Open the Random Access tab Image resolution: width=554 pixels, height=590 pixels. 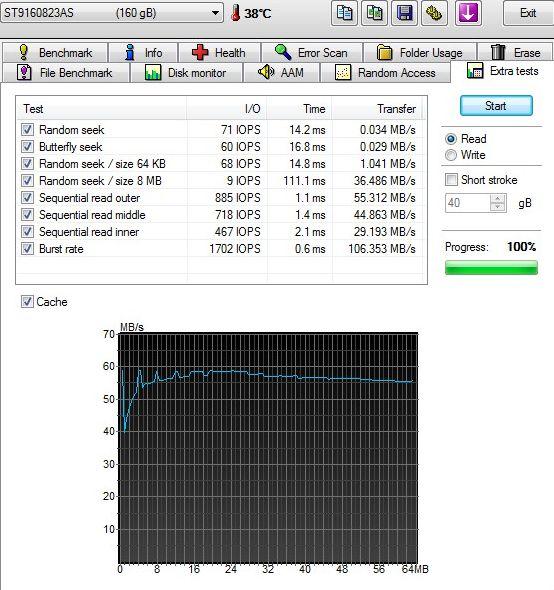tap(385, 72)
